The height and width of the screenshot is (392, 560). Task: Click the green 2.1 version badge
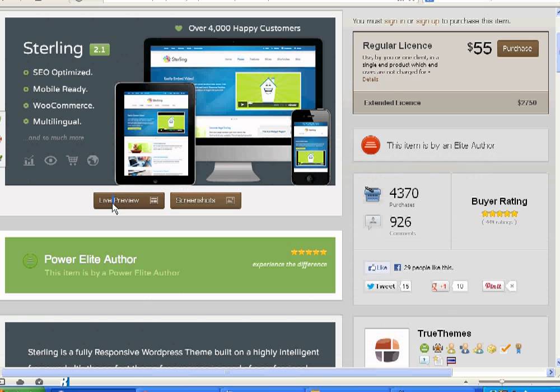(x=99, y=49)
